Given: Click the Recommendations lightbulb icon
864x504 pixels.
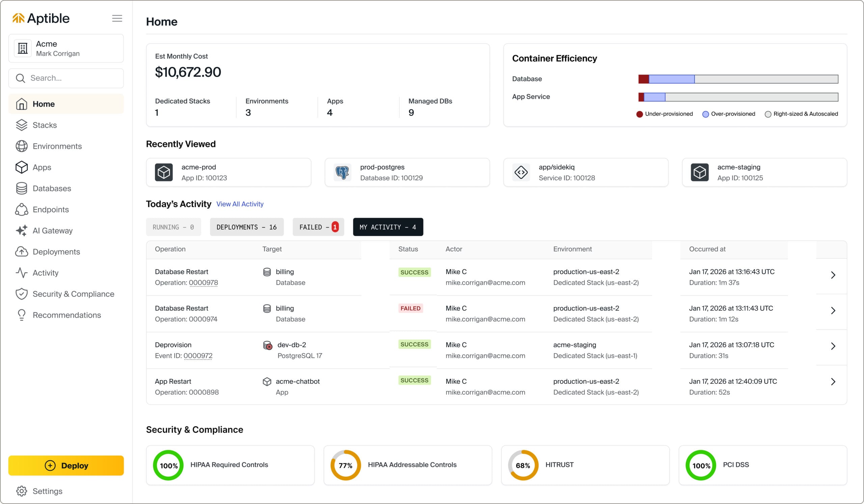Looking at the screenshot, I should 21,315.
